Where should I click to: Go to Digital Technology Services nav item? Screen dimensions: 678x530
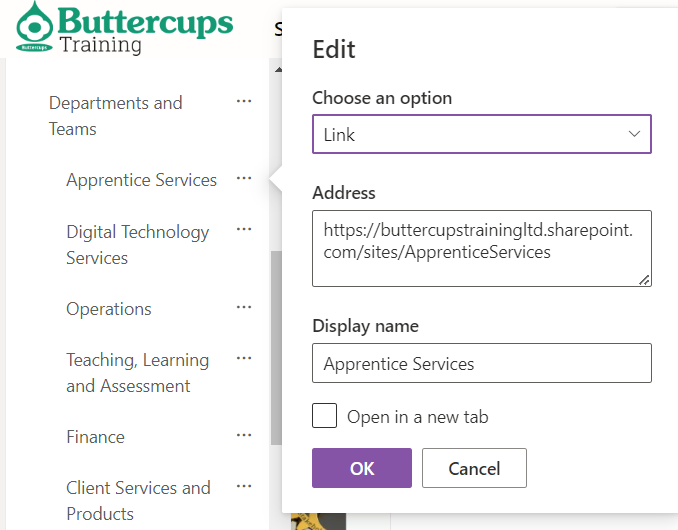(x=137, y=244)
